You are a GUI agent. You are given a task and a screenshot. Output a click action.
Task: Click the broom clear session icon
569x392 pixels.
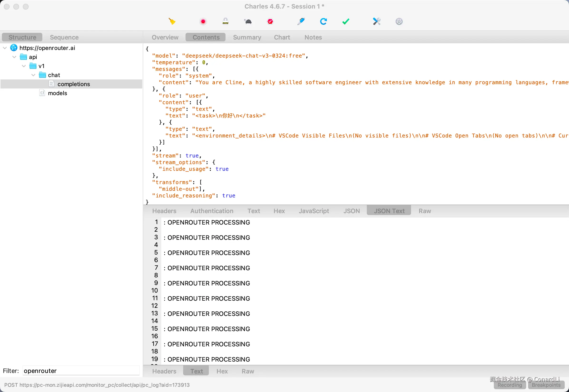coord(172,21)
